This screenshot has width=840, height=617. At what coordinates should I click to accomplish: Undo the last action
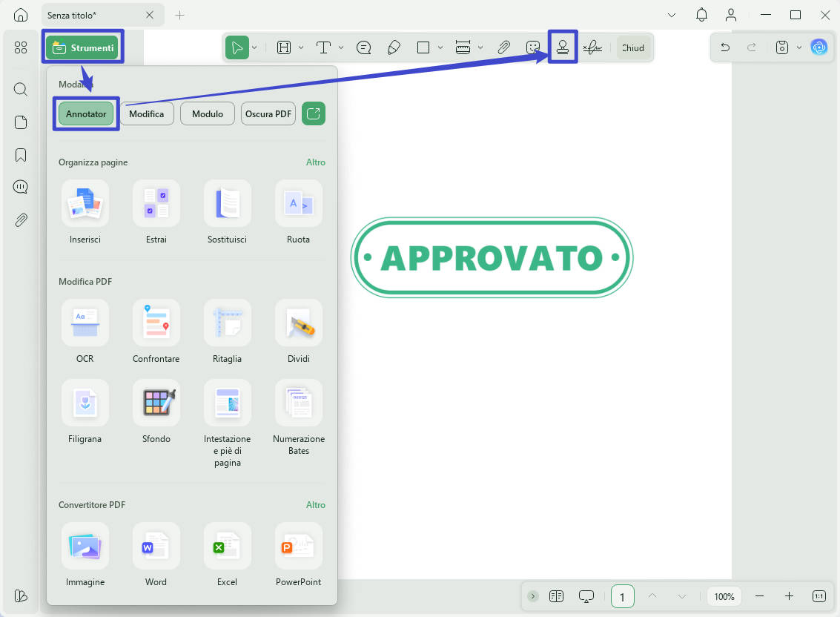pos(725,47)
